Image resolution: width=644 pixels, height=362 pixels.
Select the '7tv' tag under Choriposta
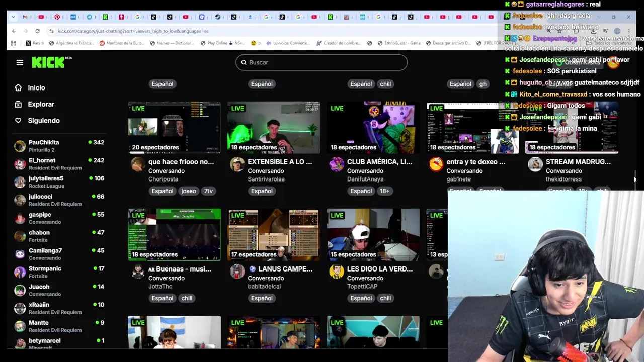pos(208,191)
